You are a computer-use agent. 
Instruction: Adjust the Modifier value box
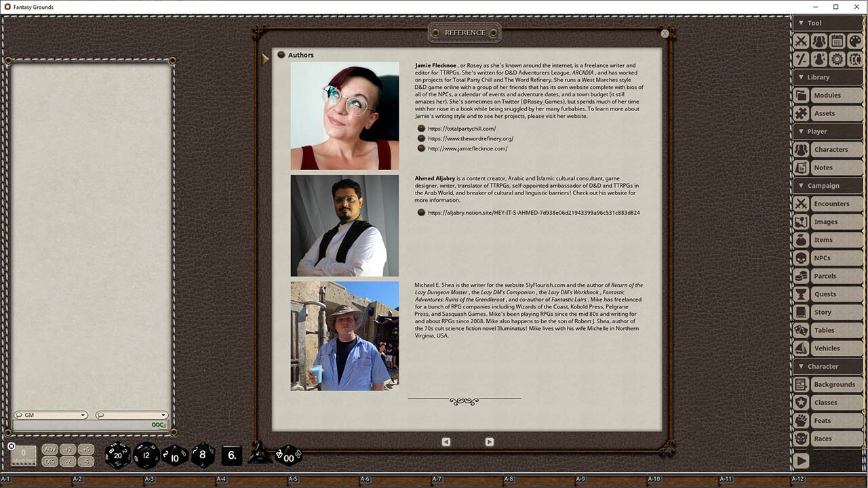22,454
